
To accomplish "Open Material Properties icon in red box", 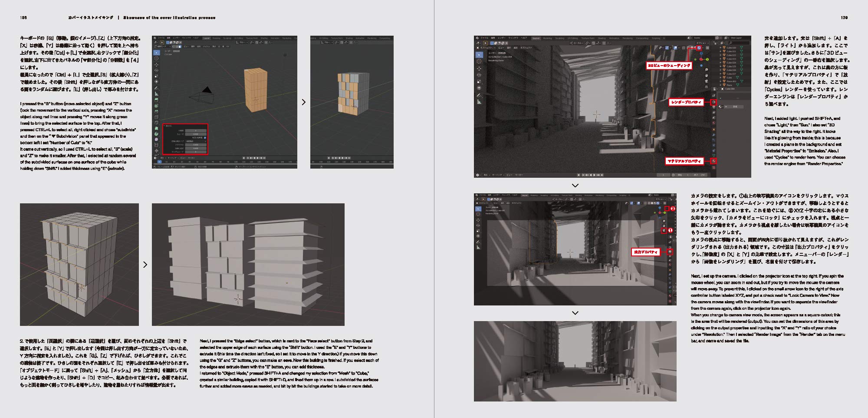I will click(x=713, y=161).
